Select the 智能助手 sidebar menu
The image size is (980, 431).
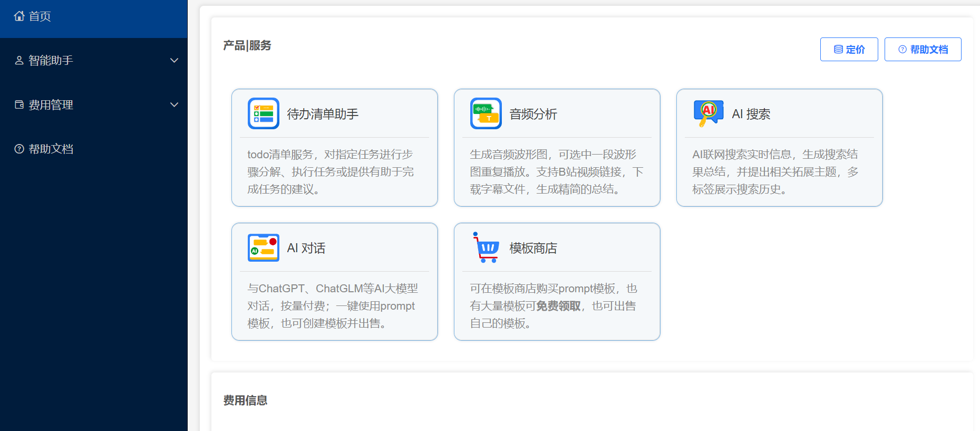click(x=94, y=61)
